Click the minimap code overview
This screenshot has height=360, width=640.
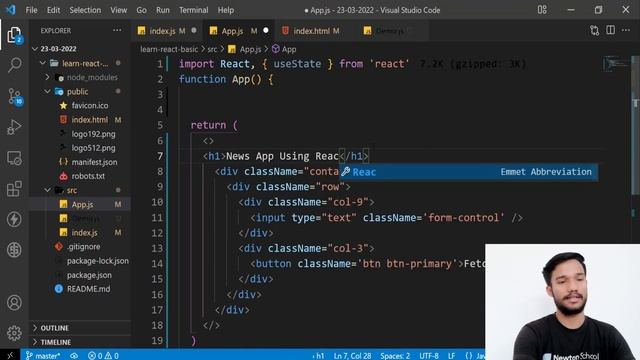617,64
